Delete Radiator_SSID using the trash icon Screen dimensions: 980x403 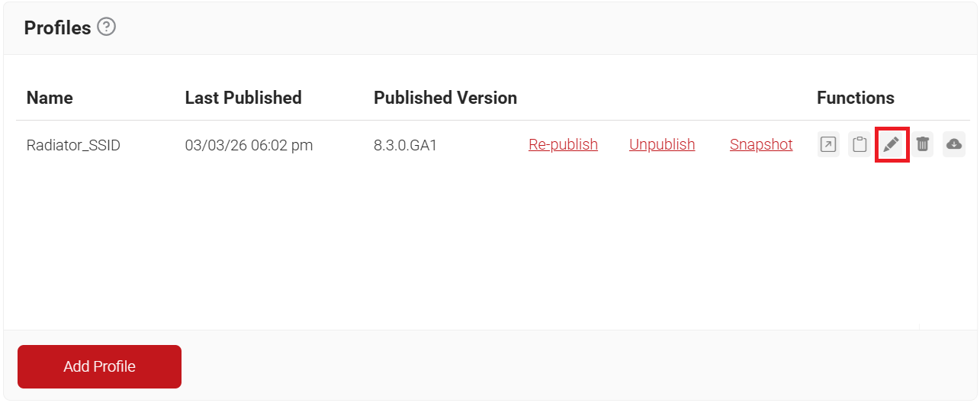[x=923, y=144]
